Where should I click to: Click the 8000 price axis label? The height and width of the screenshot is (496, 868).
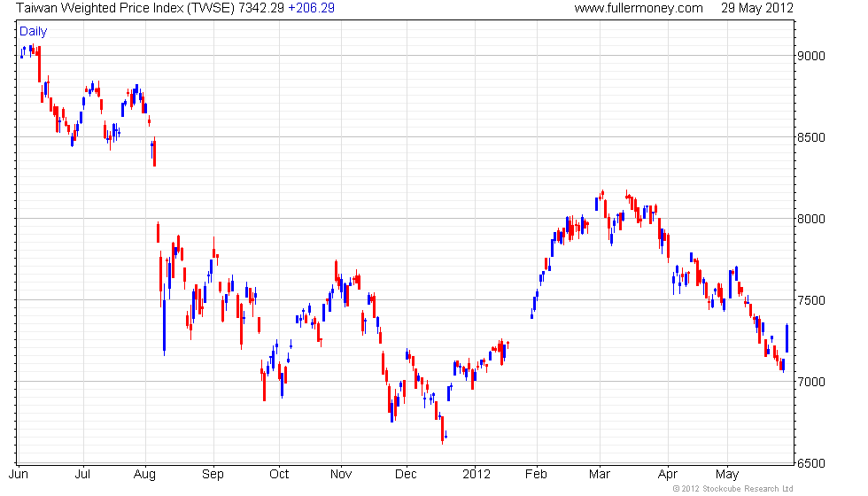pyautogui.click(x=811, y=219)
